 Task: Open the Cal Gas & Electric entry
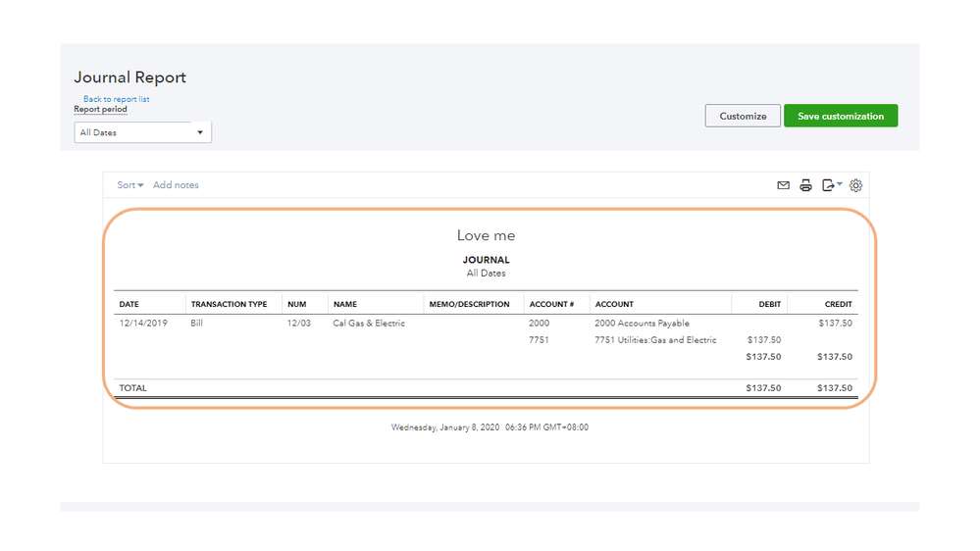tap(369, 323)
